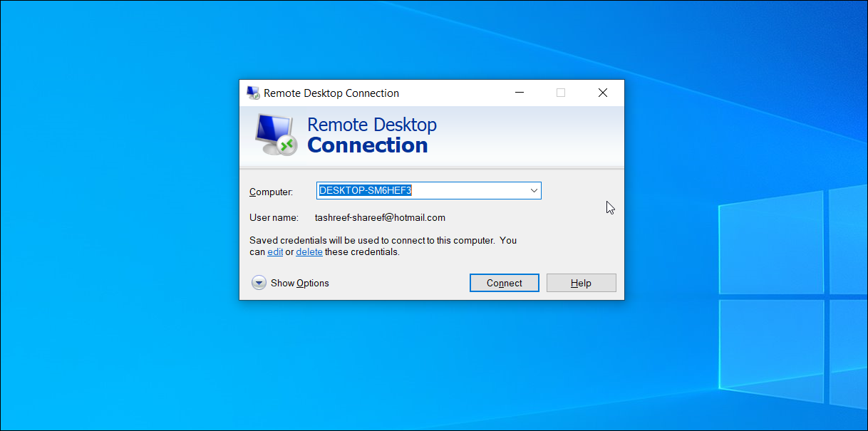Click the Remote Desktop Connection title bar text
Image resolution: width=868 pixels, height=431 pixels.
click(x=331, y=93)
